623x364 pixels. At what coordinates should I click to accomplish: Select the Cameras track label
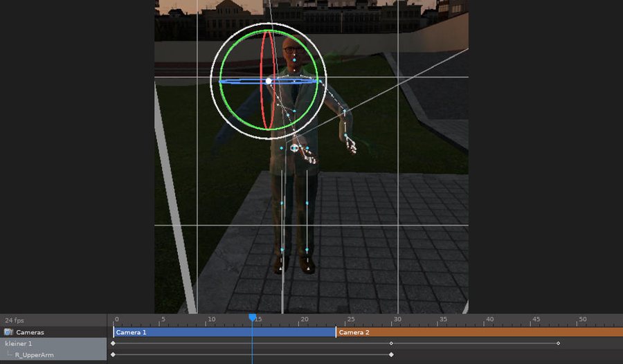(30, 332)
